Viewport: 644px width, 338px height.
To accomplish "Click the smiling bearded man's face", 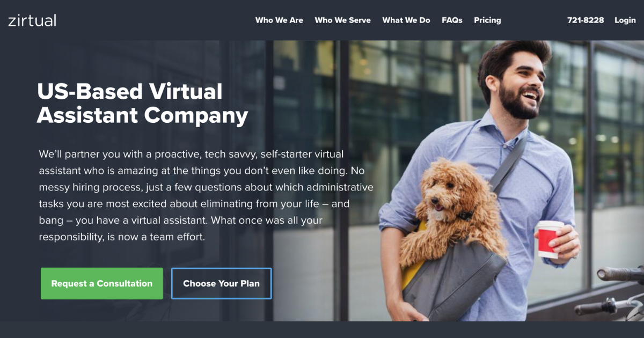I will 518,80.
